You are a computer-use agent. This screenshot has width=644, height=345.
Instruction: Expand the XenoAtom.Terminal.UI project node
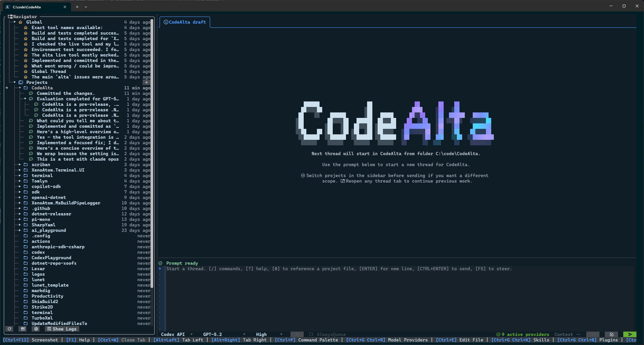[x=20, y=170]
